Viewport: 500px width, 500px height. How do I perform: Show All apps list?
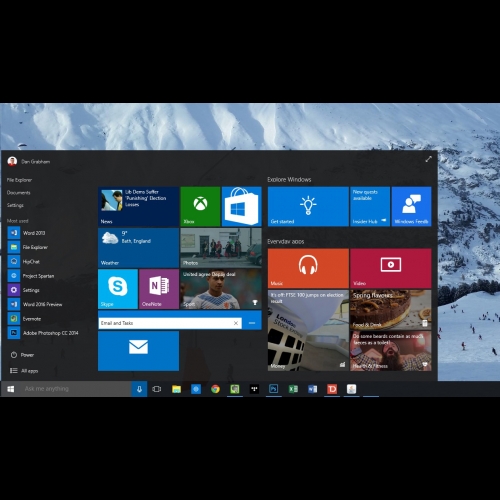[24, 371]
